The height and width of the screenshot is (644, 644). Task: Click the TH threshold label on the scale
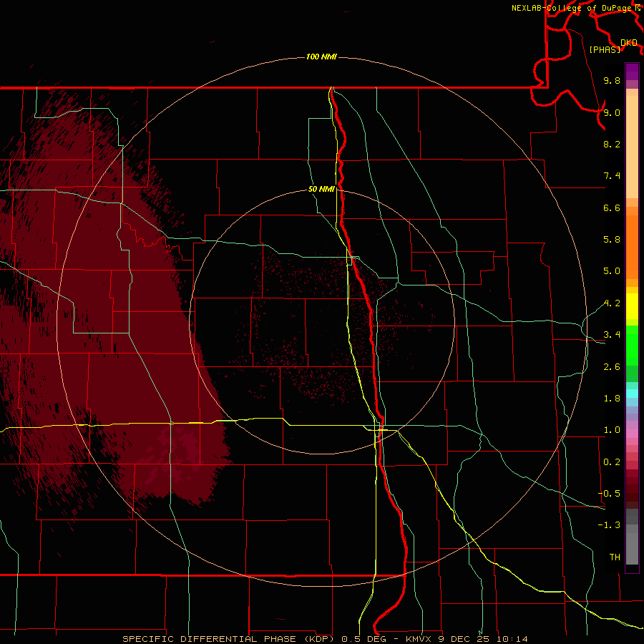coord(615,557)
